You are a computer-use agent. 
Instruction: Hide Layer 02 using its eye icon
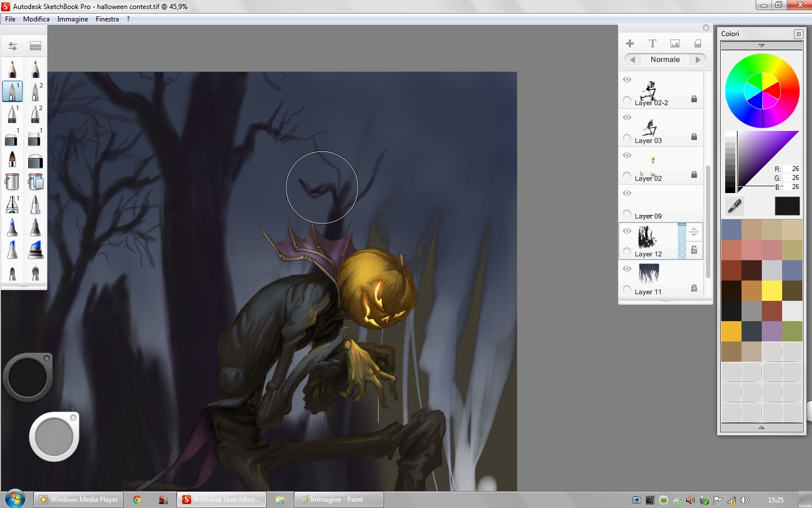(x=627, y=155)
